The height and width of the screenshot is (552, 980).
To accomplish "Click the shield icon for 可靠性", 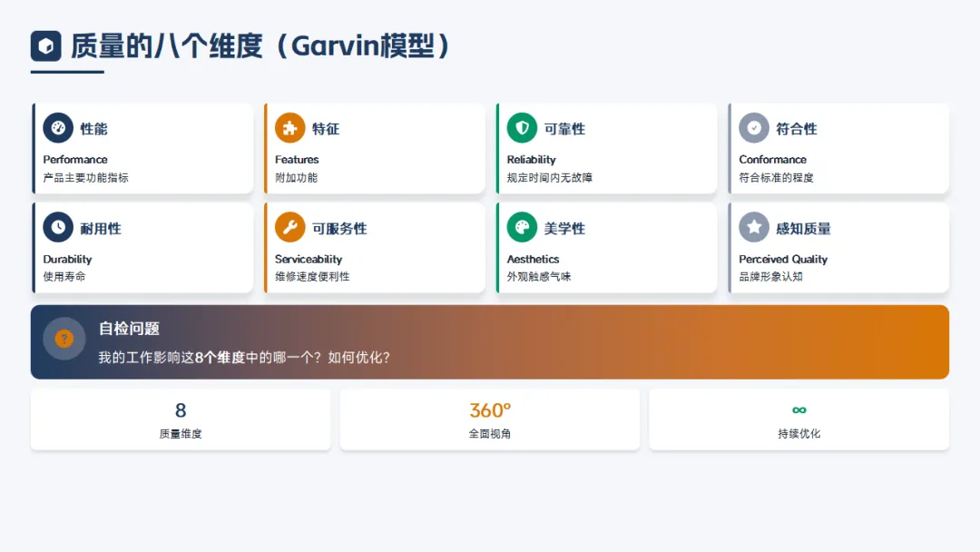I will [522, 128].
